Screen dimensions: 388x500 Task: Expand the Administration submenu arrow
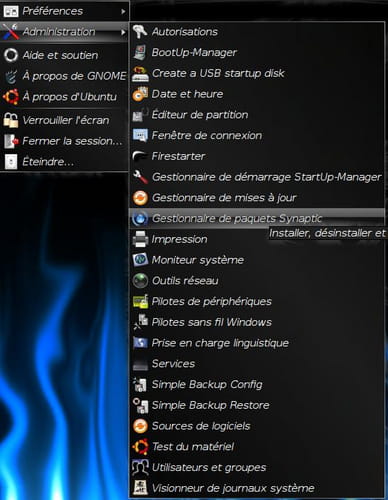click(x=123, y=32)
